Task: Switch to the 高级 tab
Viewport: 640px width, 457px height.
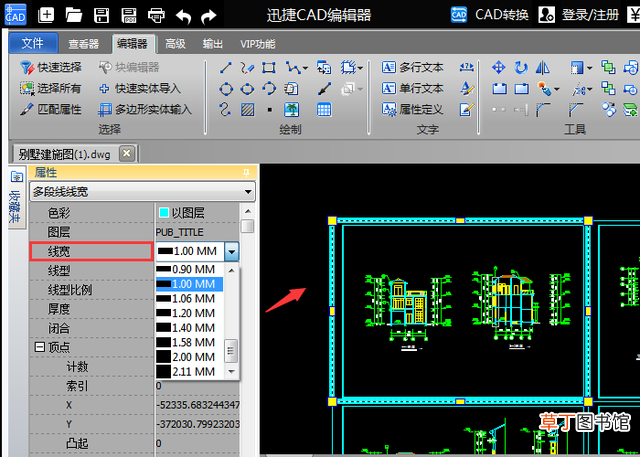Action: point(176,44)
